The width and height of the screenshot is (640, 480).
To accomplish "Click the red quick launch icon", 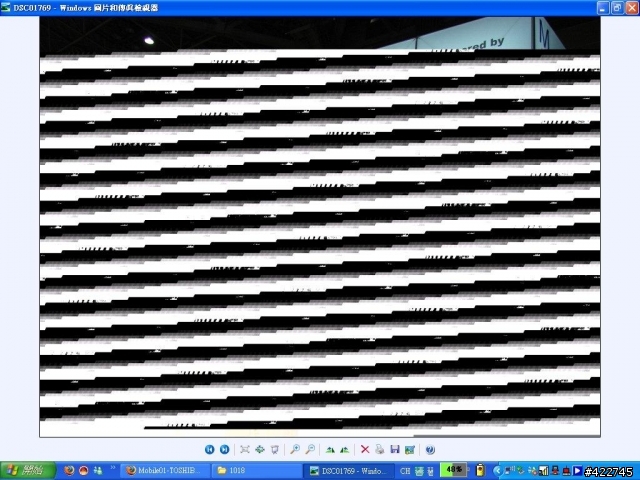I will pos(84,471).
